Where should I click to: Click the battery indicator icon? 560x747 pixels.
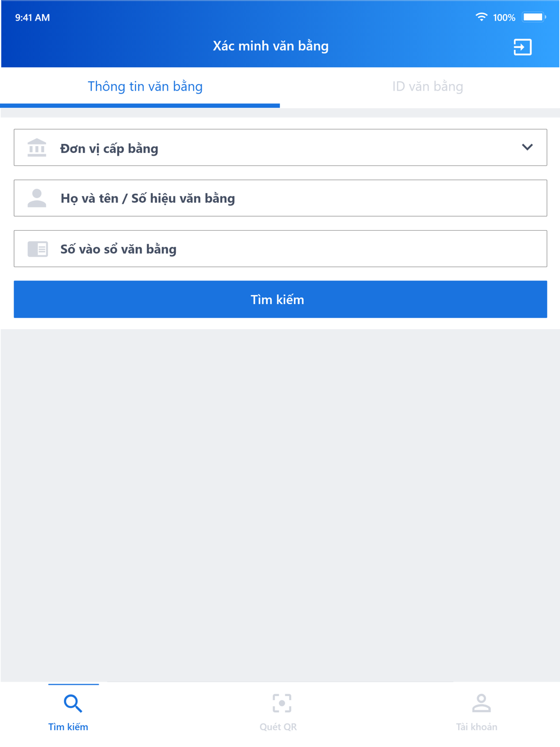pyautogui.click(x=534, y=17)
